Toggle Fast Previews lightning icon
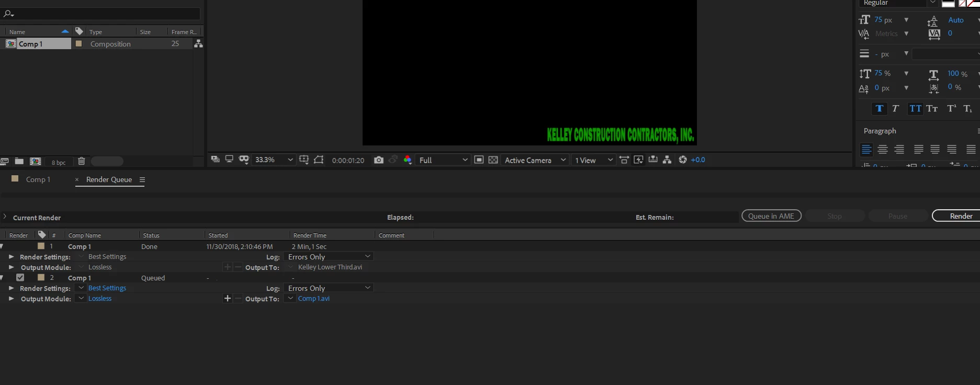980x385 pixels. click(638, 160)
